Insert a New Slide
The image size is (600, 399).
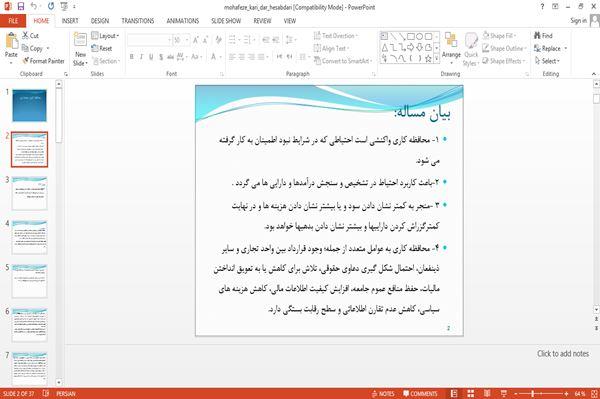coord(80,50)
